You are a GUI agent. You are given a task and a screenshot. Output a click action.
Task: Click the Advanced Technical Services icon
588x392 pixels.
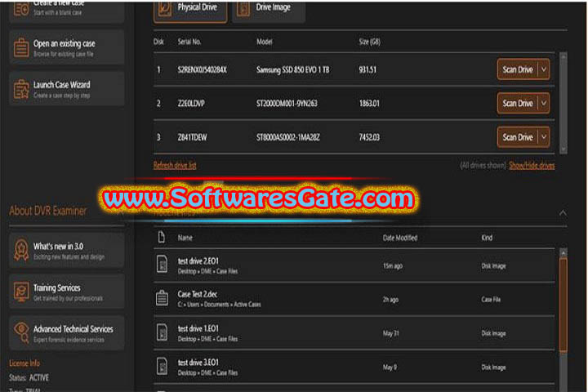pyautogui.click(x=21, y=332)
